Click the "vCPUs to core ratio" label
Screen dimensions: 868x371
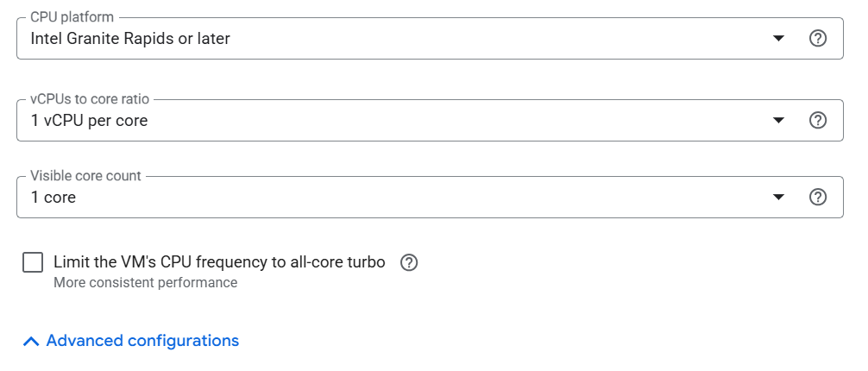(91, 99)
